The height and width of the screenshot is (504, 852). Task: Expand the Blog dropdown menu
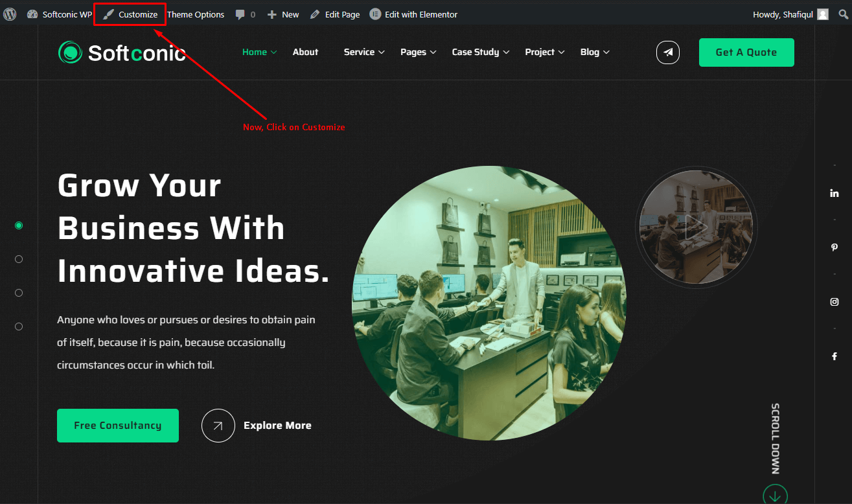point(594,52)
